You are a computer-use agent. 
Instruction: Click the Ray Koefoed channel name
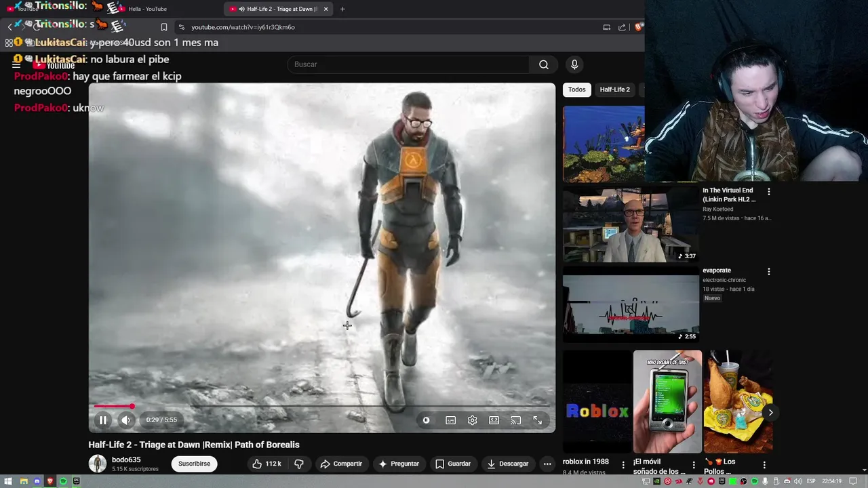click(719, 209)
